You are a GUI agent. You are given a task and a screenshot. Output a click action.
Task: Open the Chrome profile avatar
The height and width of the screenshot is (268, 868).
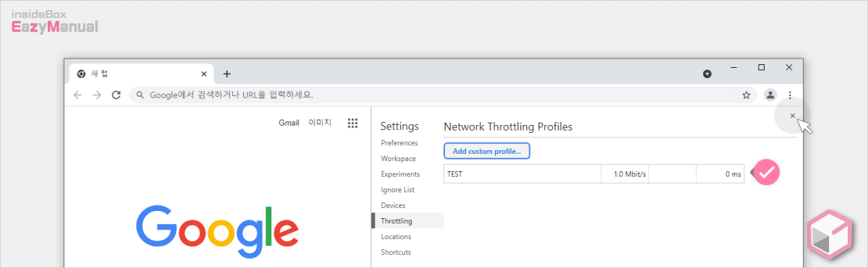[x=770, y=95]
